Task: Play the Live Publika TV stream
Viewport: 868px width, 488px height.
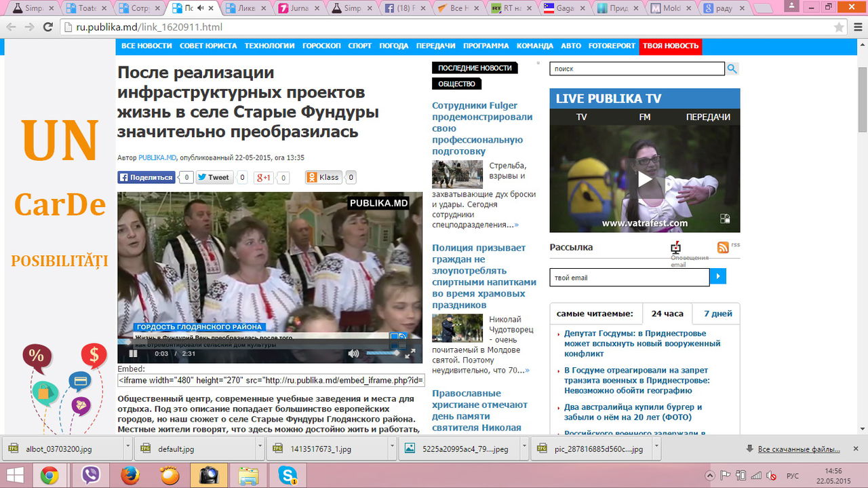Action: (x=645, y=179)
